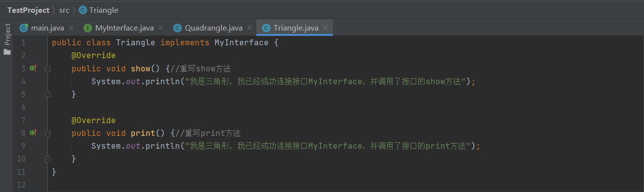This screenshot has width=644, height=192.
Task: Click the Triangle class name on line 1
Action: click(136, 43)
